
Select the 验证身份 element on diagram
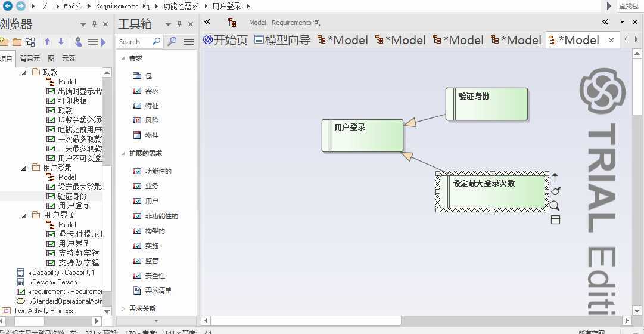pyautogui.click(x=487, y=104)
